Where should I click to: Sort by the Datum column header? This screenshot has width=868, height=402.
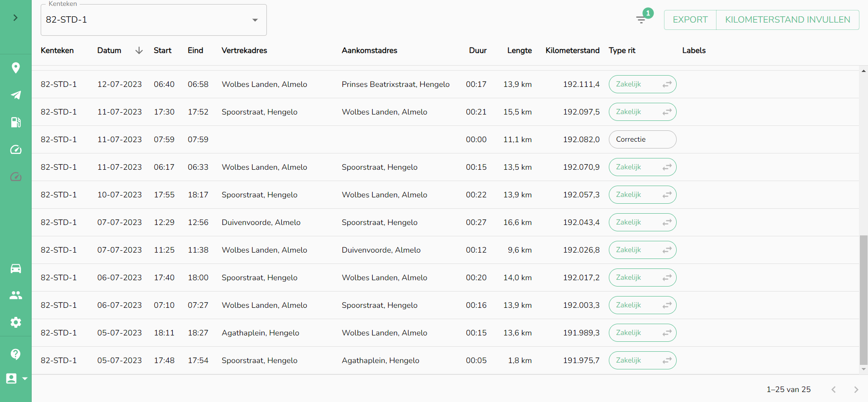pyautogui.click(x=109, y=50)
